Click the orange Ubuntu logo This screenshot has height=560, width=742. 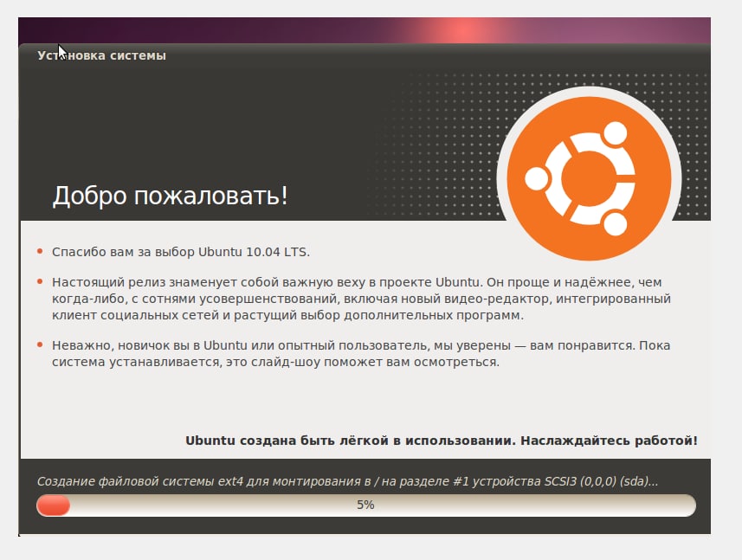(x=589, y=178)
